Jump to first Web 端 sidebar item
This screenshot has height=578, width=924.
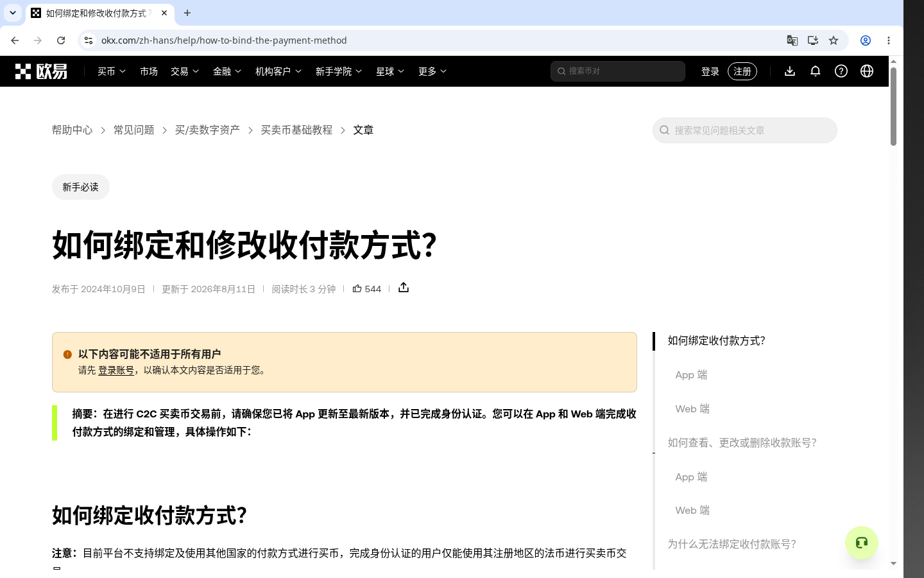pyautogui.click(x=692, y=408)
